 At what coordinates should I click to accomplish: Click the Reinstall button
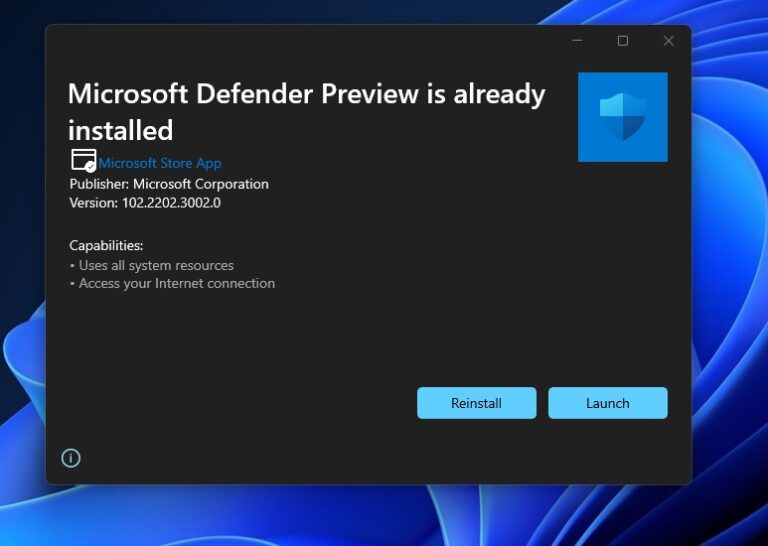point(477,403)
